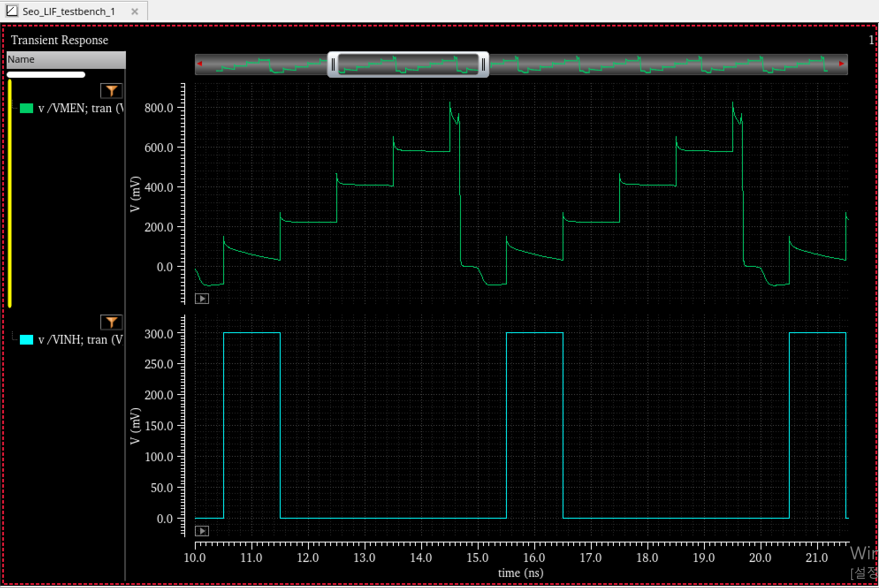This screenshot has width=879, height=588.
Task: Grab the right handle of zoom window slider
Action: 483,65
